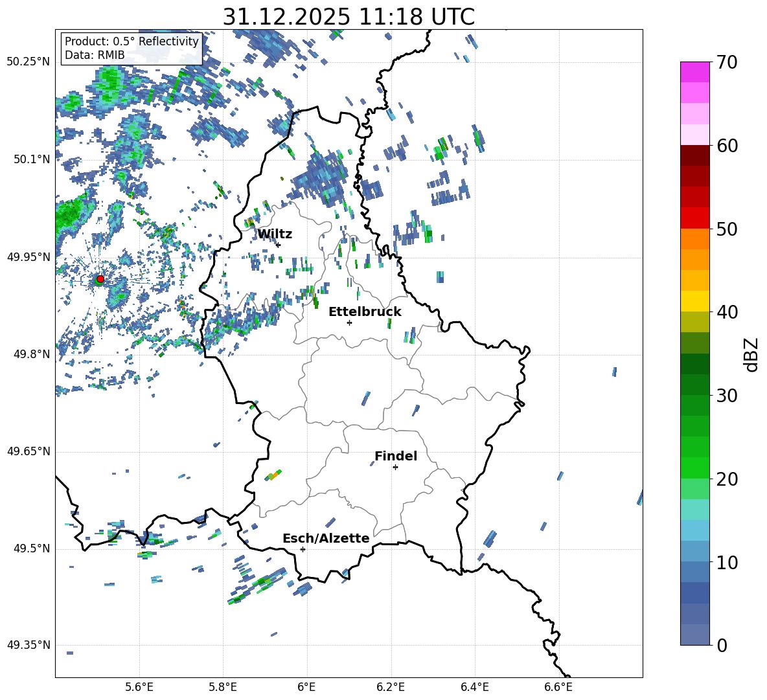Click the Wiltz city label
The width and height of the screenshot is (767, 700).
pos(275,234)
